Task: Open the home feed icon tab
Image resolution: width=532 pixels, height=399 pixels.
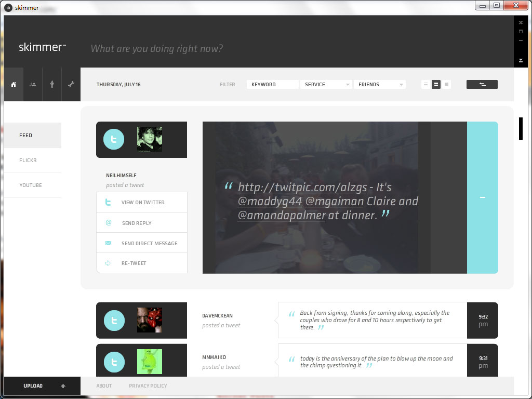Action: click(14, 84)
